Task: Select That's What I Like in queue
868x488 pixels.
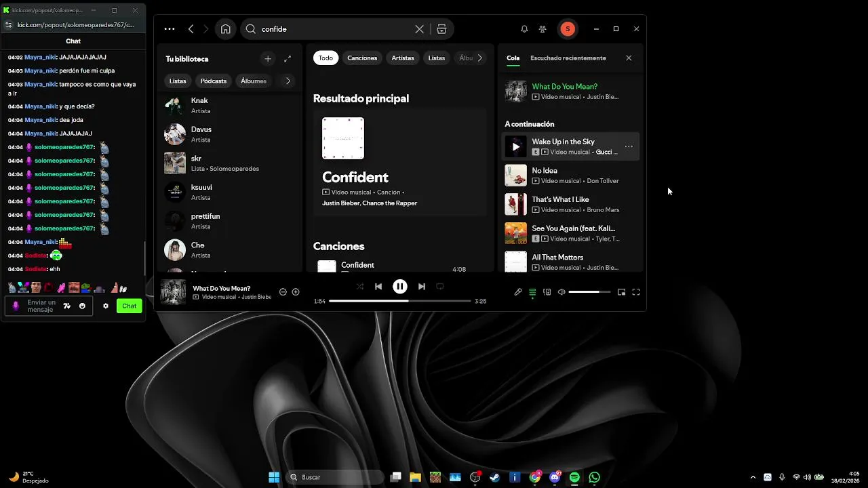Action: (571, 205)
